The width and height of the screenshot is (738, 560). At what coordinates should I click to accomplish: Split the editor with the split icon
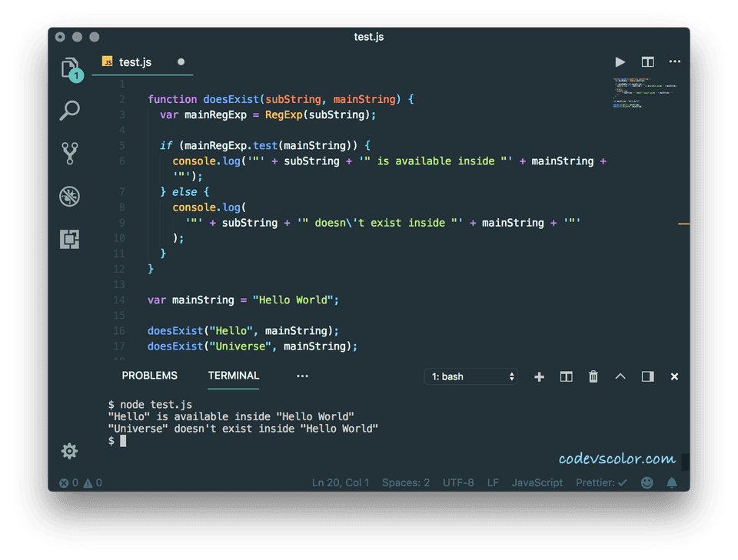[647, 61]
